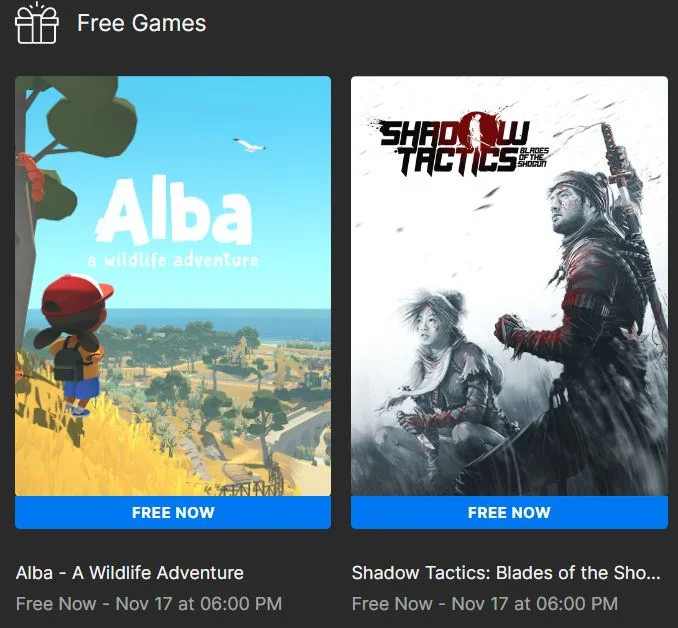Open the Shadow Tactics cover art

(x=509, y=286)
